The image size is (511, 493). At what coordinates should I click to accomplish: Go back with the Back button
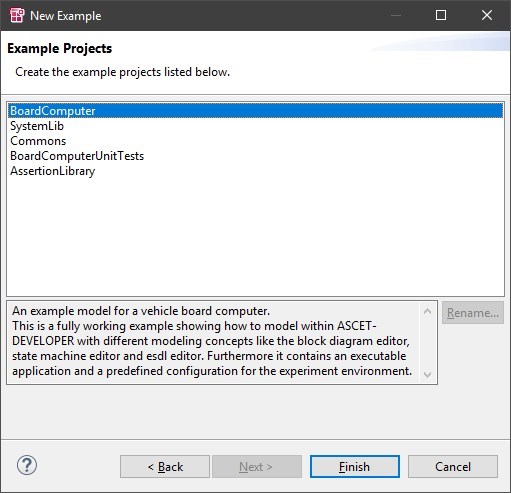(165, 467)
